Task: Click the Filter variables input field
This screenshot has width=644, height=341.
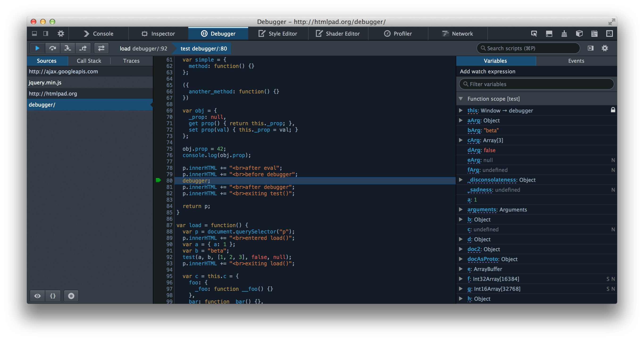Action: pos(537,83)
